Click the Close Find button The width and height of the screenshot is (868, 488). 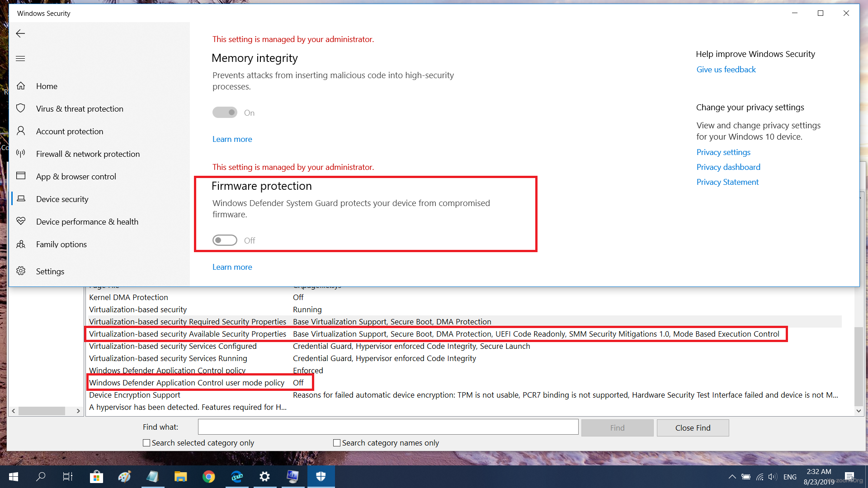coord(693,428)
